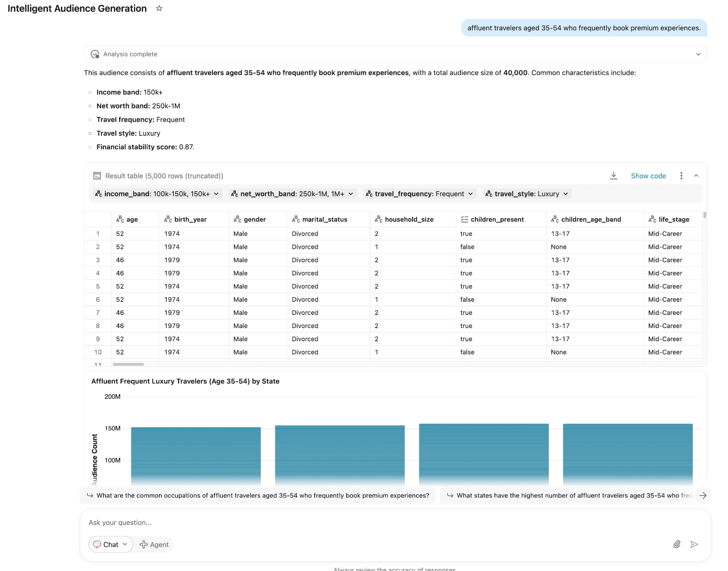Expand the Analysis complete section
The height and width of the screenshot is (571, 728).
(x=698, y=54)
